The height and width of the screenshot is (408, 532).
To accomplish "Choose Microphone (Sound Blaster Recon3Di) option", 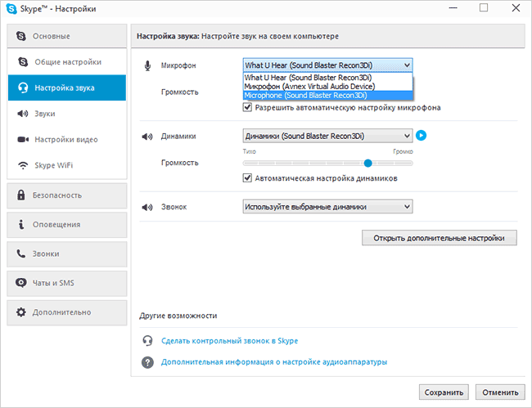I will pos(327,96).
